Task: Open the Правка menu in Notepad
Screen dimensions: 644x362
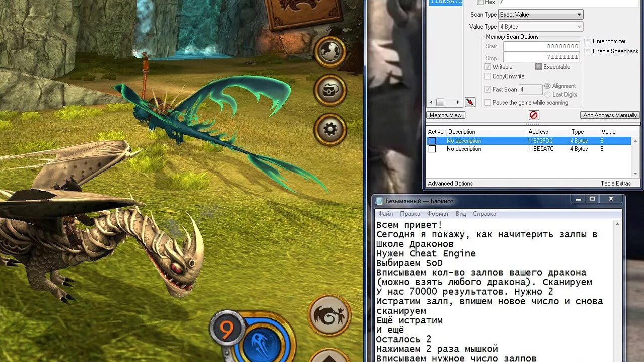Action: coord(410,214)
